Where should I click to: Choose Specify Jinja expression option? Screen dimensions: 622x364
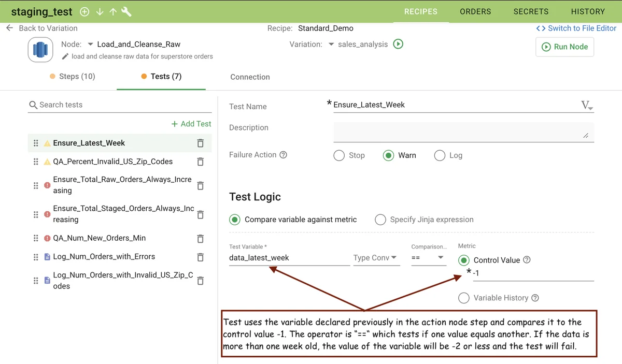click(x=380, y=220)
